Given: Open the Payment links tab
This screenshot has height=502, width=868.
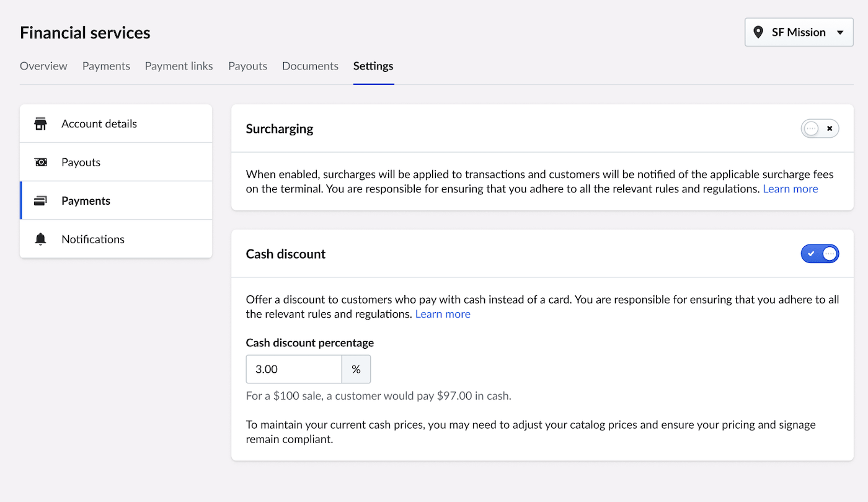Looking at the screenshot, I should (x=179, y=66).
